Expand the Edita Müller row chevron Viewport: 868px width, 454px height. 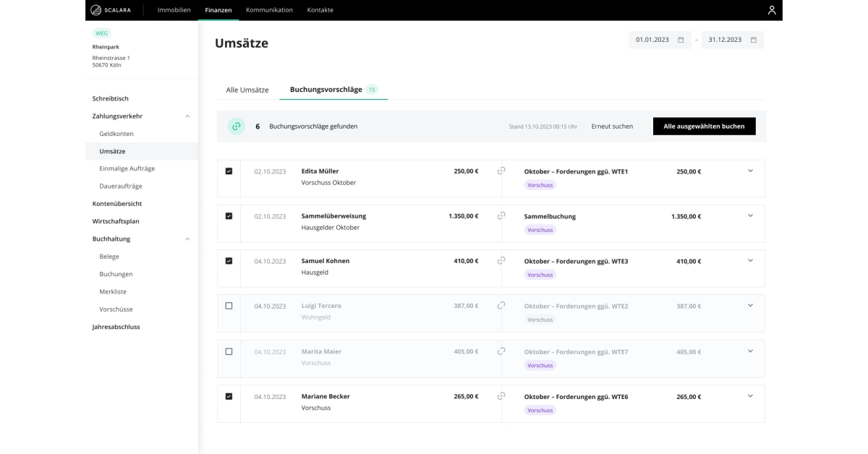tap(750, 171)
